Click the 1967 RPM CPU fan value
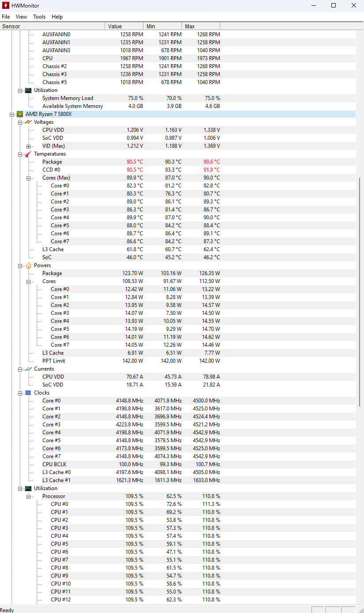364x613 pixels. 132,58
